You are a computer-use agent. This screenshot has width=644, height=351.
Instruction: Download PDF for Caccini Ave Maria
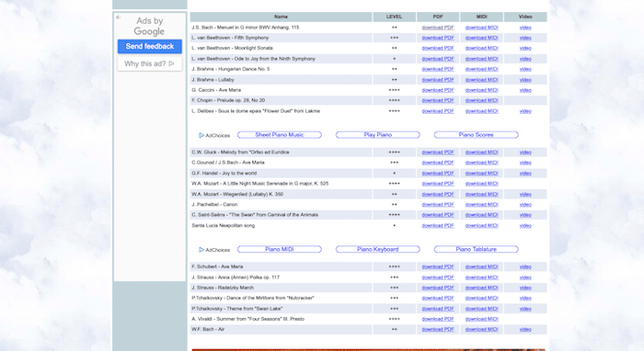[x=438, y=90]
